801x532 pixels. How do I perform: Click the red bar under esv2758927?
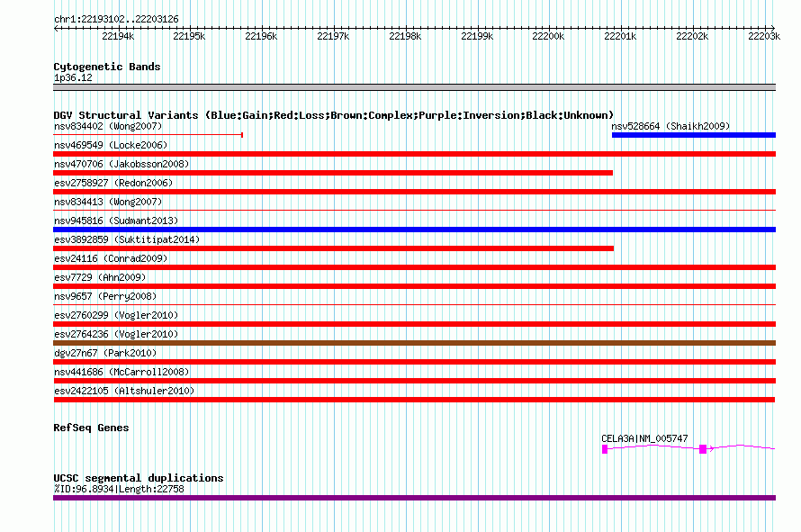414,192
